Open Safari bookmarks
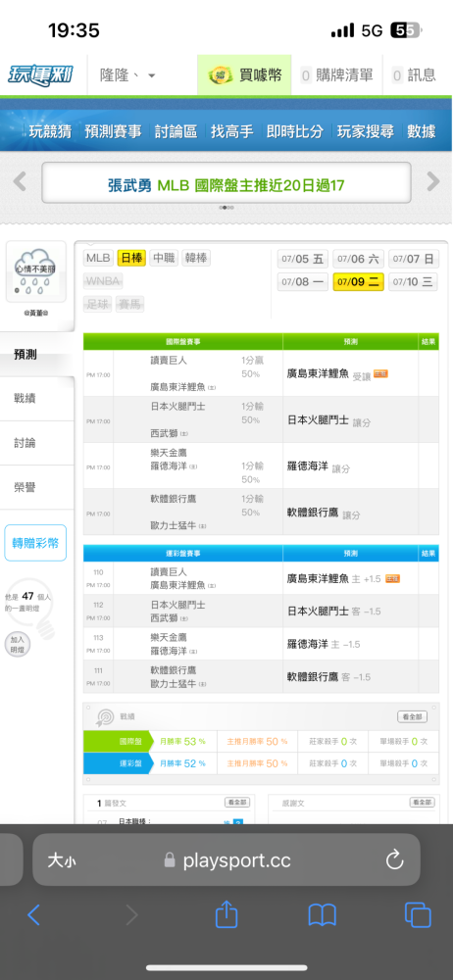Image resolution: width=453 pixels, height=980 pixels. click(323, 915)
